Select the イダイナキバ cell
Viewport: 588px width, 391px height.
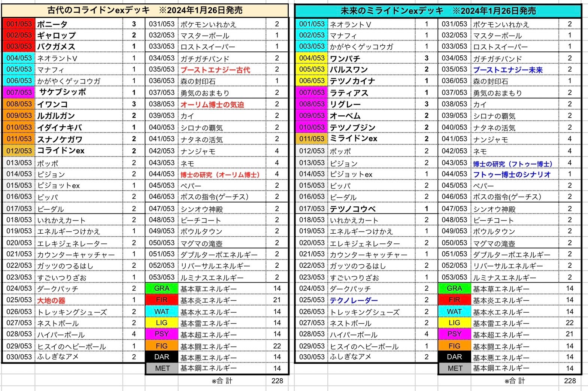point(79,127)
